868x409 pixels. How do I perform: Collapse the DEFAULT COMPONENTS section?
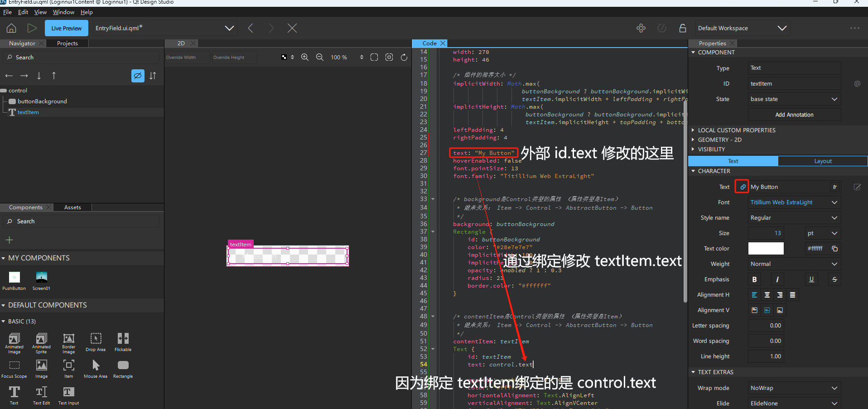(x=4, y=305)
